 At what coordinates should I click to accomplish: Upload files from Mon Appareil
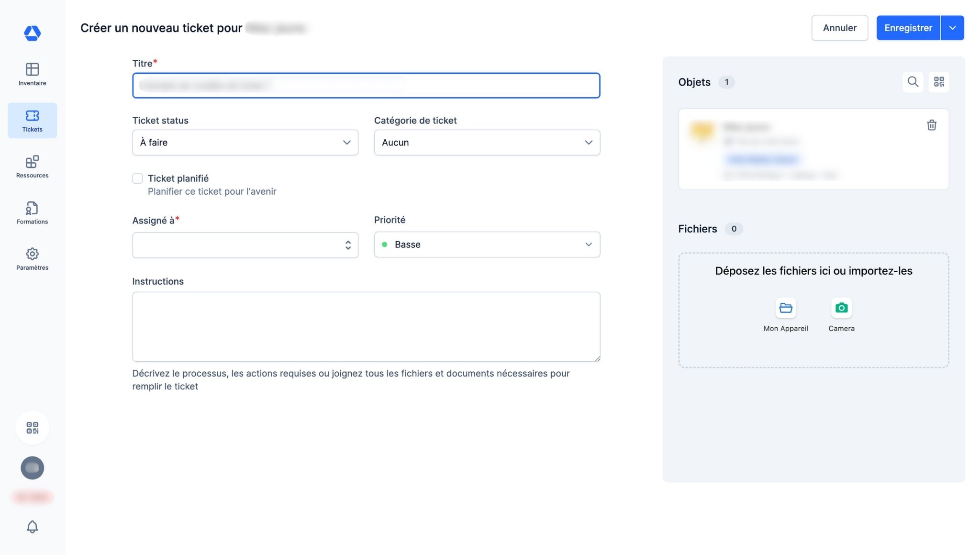tap(785, 309)
